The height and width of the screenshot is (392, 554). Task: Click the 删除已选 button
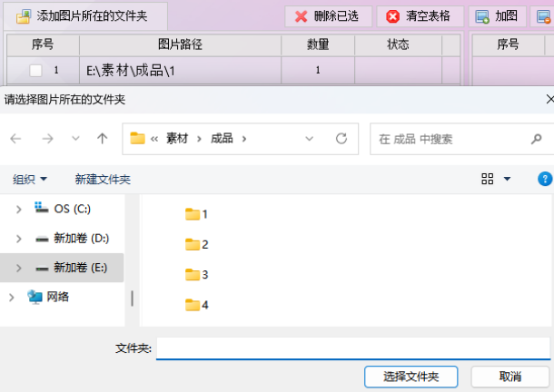point(328,16)
